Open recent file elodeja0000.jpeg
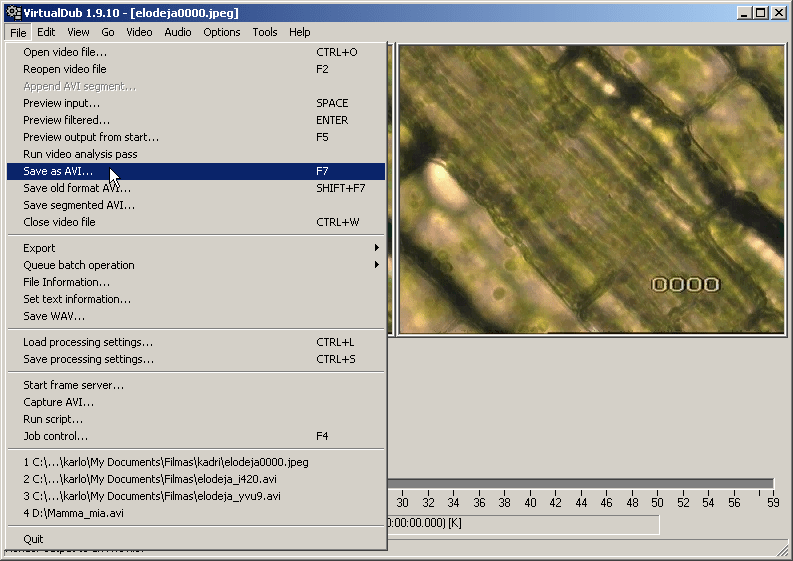 point(196,462)
